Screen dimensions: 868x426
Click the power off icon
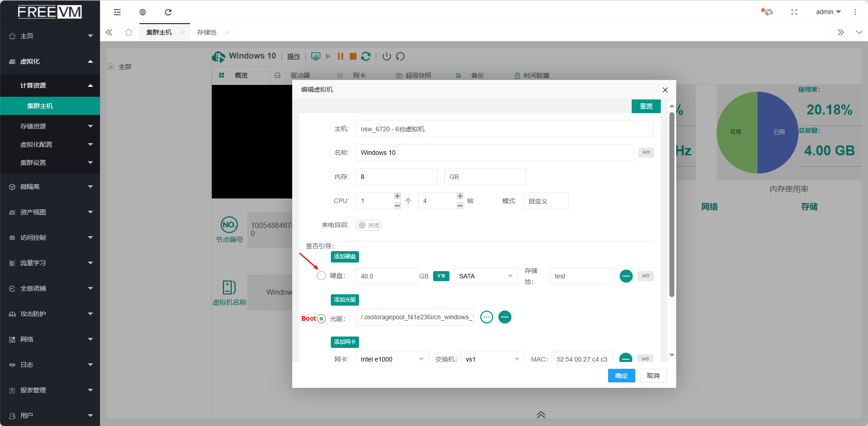click(386, 56)
